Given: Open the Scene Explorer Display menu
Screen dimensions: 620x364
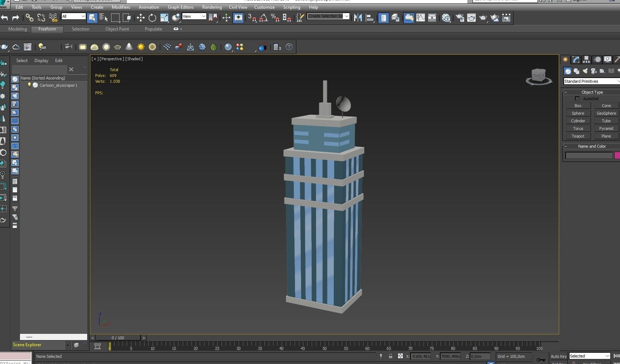Looking at the screenshot, I should 41,61.
